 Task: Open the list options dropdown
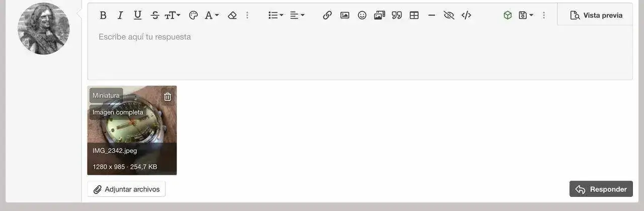click(x=276, y=15)
